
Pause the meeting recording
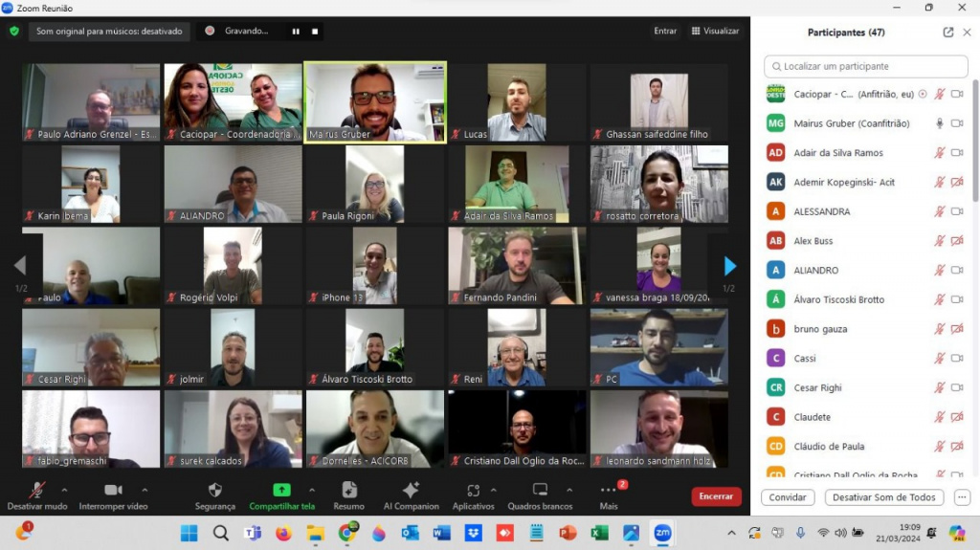tap(296, 32)
